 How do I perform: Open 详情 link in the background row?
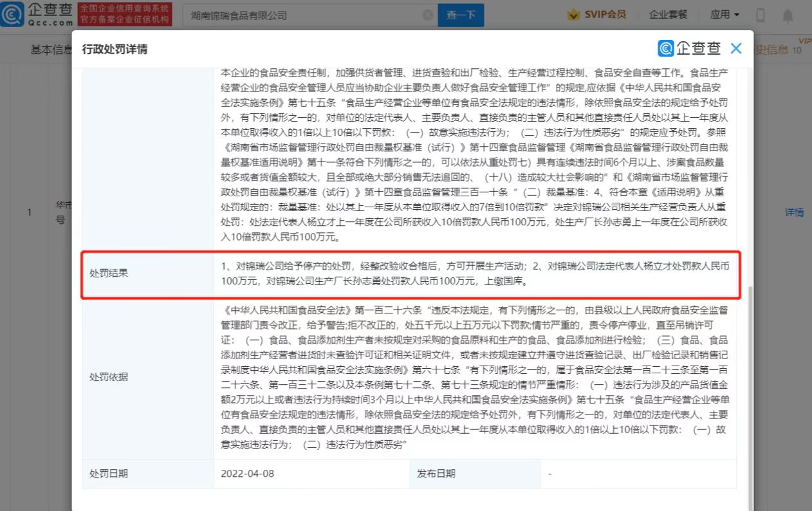[794, 212]
